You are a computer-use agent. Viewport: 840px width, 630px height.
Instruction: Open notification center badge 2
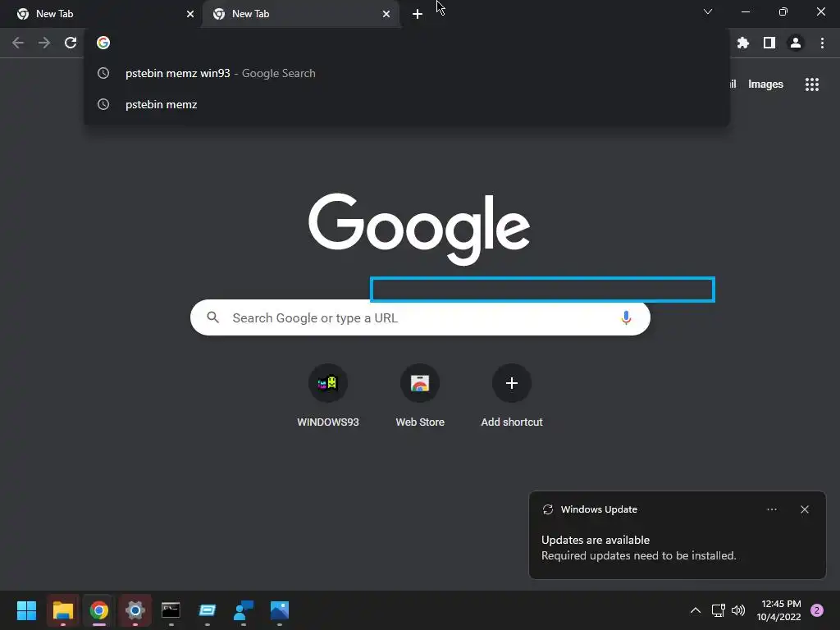[x=817, y=610]
